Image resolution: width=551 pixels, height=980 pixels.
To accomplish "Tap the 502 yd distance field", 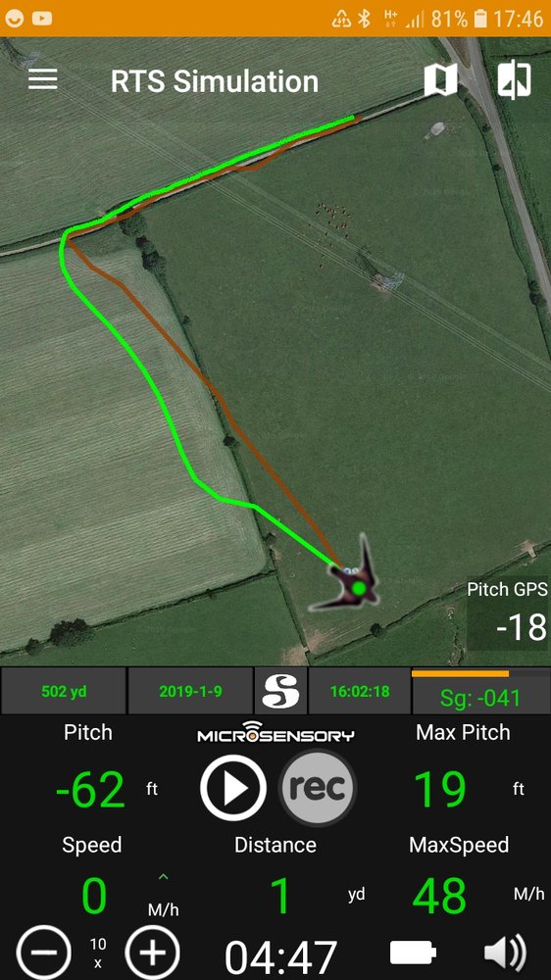I will click(64, 691).
